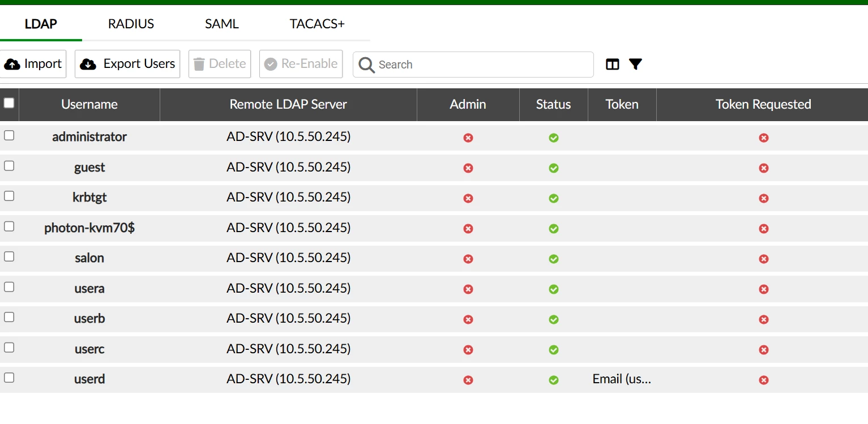Open the guest user entry
Screen dimensions: 868x424
(x=89, y=167)
